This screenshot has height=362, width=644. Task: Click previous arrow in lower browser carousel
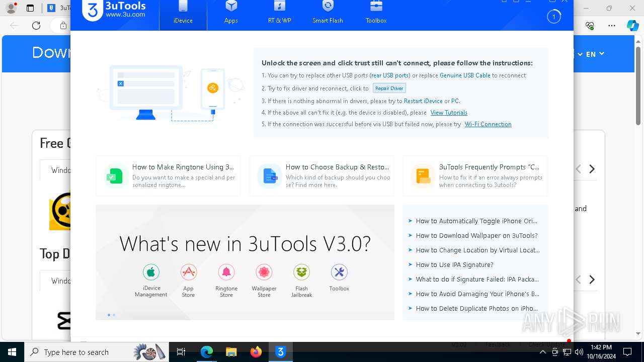(578, 280)
